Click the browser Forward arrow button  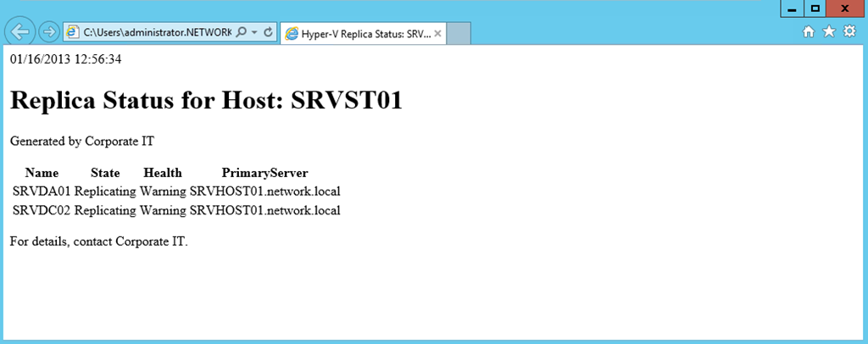(49, 32)
